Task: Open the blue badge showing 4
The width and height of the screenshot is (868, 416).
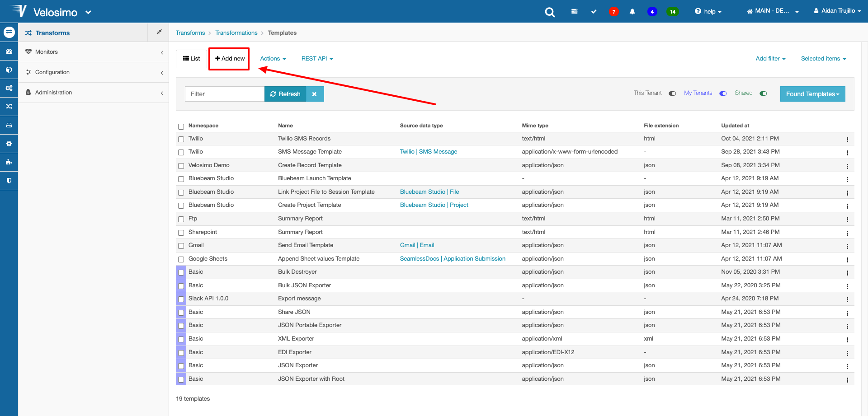Action: [652, 12]
